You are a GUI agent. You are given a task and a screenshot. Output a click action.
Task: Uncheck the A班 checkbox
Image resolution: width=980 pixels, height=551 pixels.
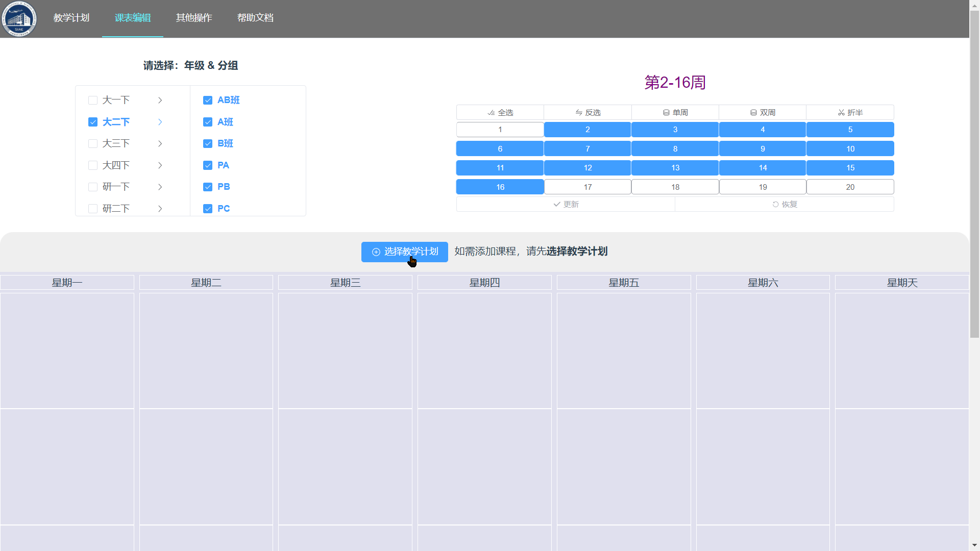point(208,122)
